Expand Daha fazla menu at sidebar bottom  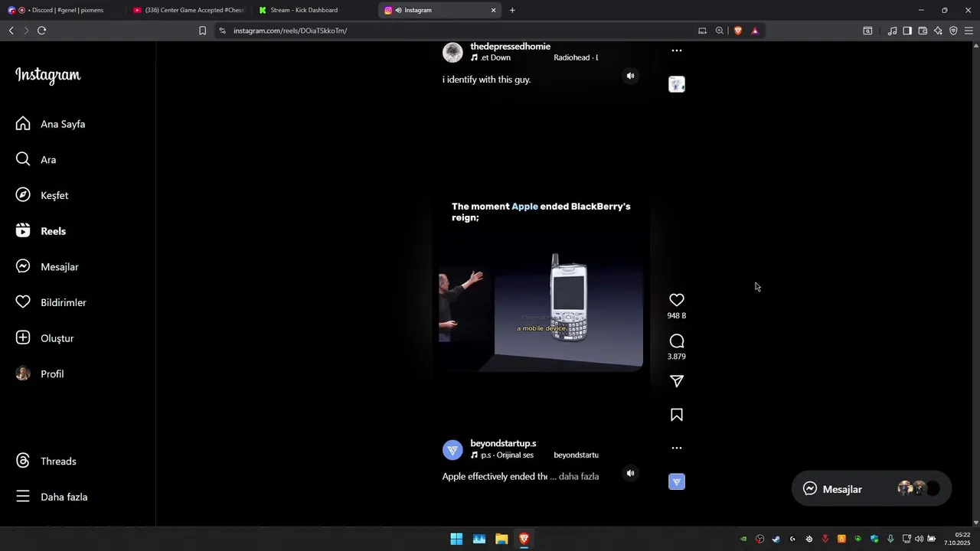tap(53, 497)
